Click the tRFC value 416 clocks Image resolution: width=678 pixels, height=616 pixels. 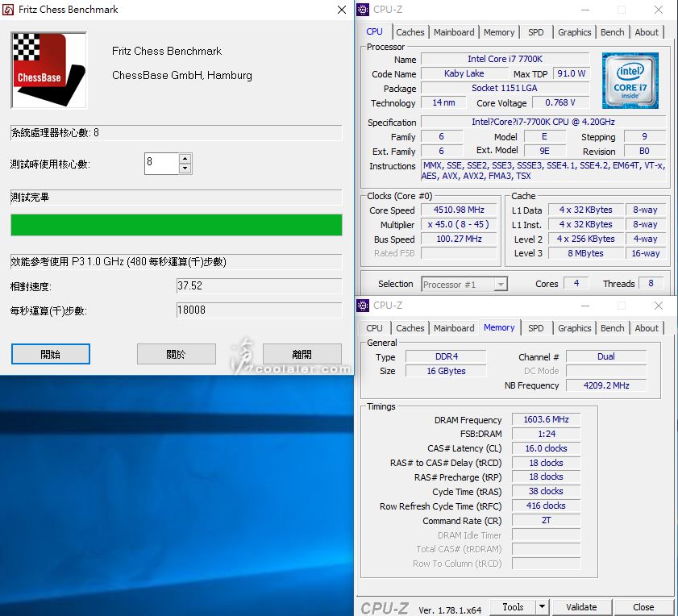point(546,506)
